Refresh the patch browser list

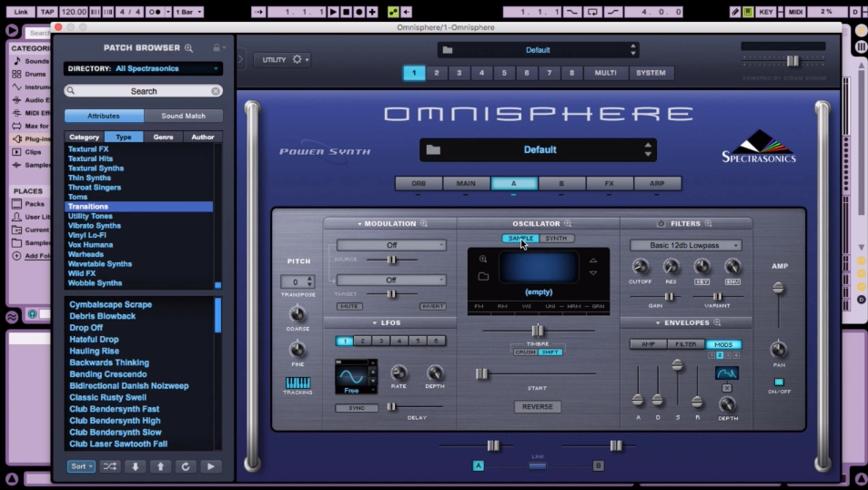[x=186, y=466]
